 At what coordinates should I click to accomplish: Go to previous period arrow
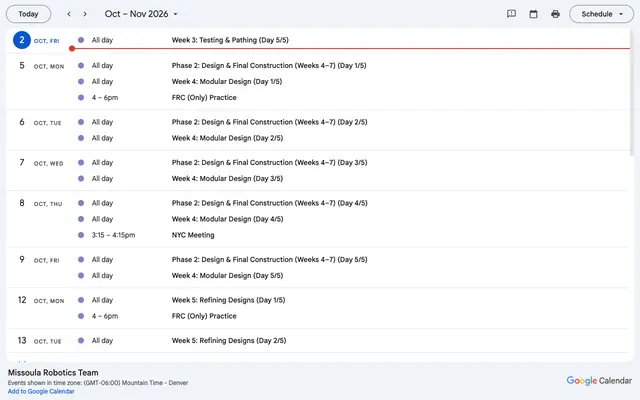pyautogui.click(x=69, y=14)
